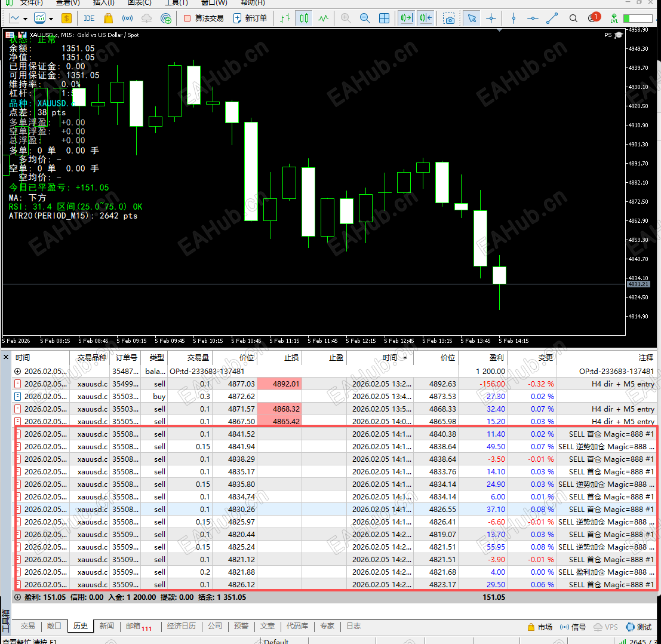Switch chart to bar chart mode
Viewport: 661px width, 644px height.
(285, 18)
